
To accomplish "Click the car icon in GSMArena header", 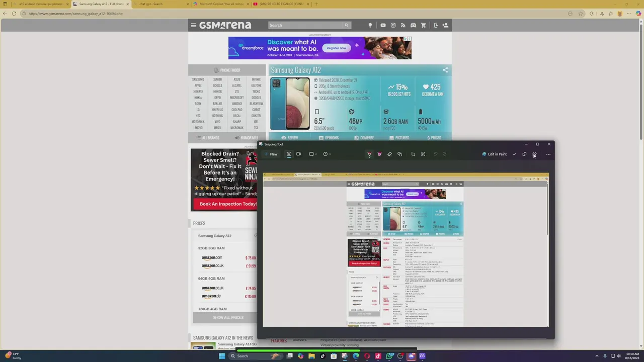I will 413,25.
